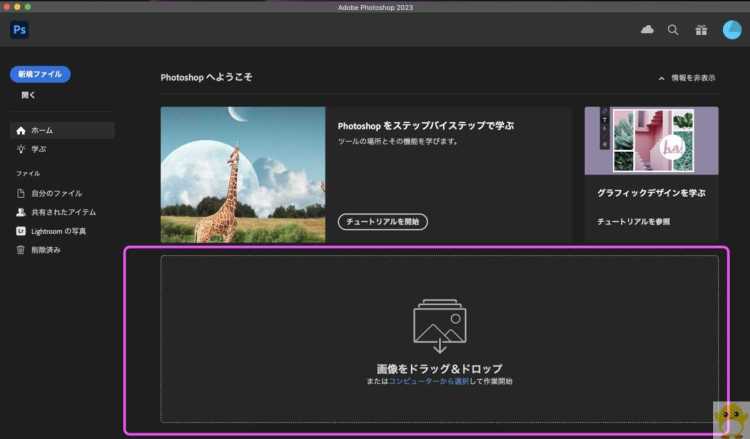Click the search magnifier icon

coord(673,30)
